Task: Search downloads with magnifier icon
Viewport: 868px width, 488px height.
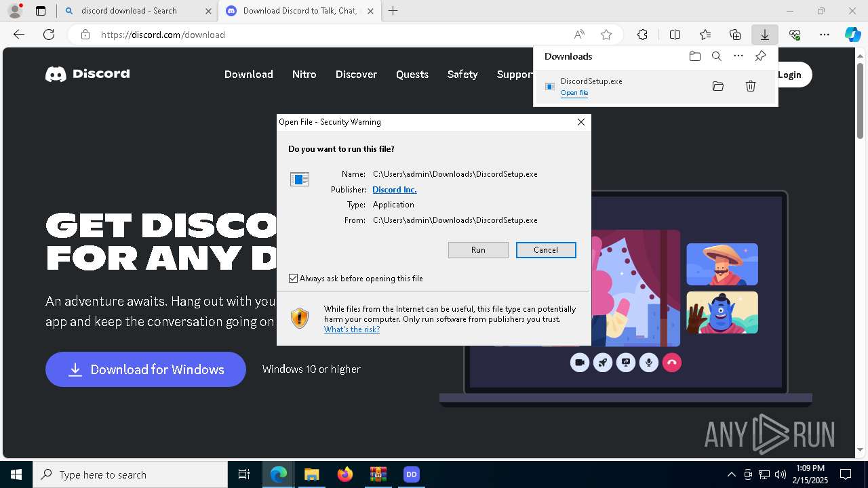Action: [717, 56]
